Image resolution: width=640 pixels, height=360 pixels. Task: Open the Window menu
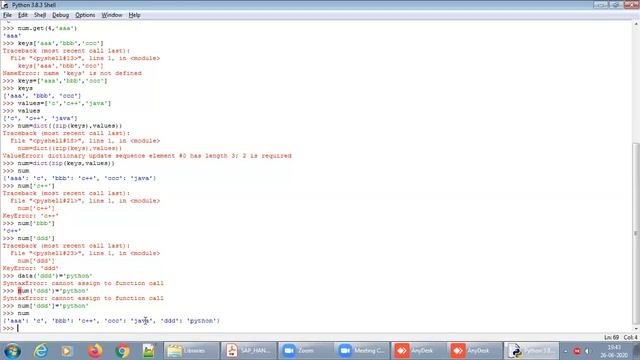pyautogui.click(x=112, y=15)
